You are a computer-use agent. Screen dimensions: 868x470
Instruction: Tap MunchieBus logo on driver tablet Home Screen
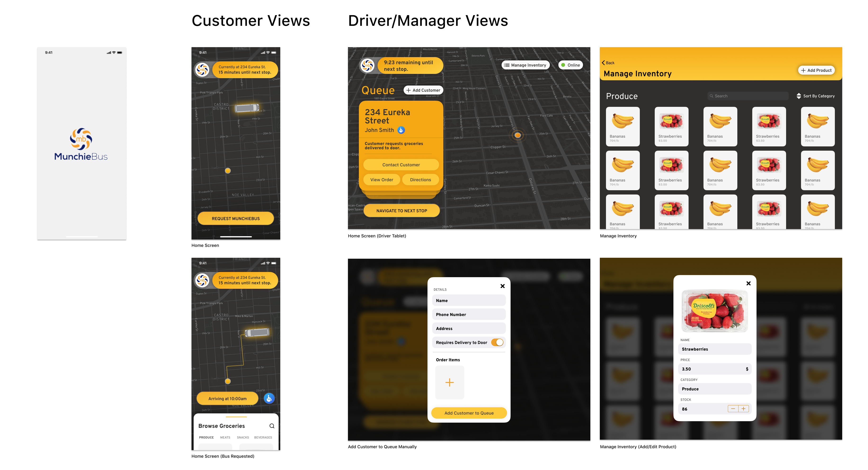click(367, 65)
